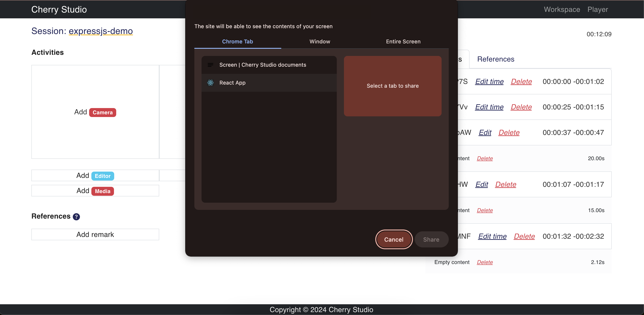644x315 pixels.
Task: Delete the 00:01:07 -00:01:17 entry
Action: coord(506,184)
